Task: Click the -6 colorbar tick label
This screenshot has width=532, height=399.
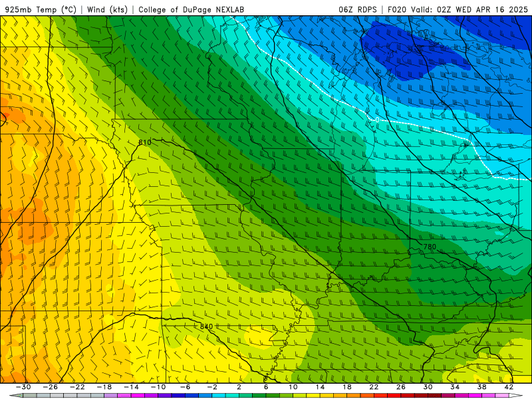Action: (186, 387)
